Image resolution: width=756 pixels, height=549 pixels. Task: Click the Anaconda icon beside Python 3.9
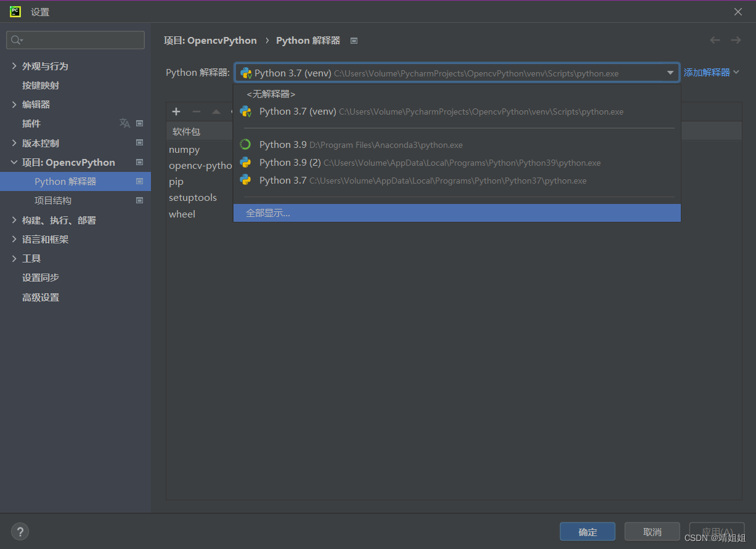coord(245,144)
